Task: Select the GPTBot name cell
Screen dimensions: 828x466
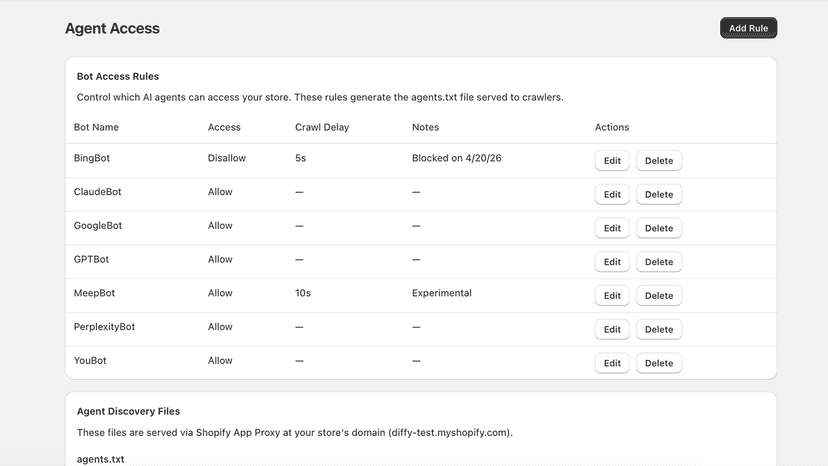Action: tap(91, 259)
